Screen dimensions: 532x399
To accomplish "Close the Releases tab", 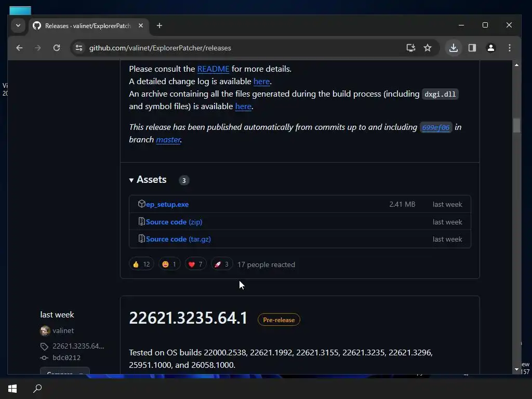I will click(x=140, y=25).
